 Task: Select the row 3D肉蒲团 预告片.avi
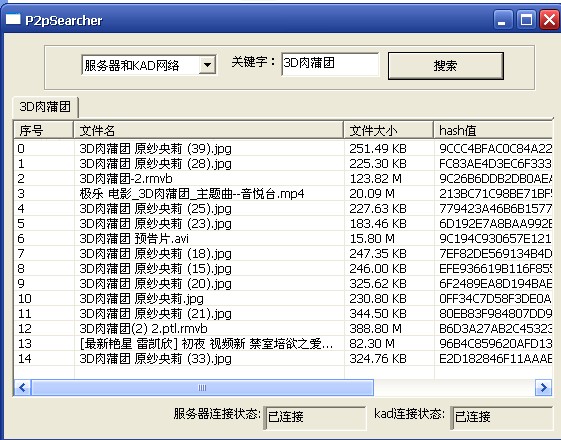tap(283, 239)
